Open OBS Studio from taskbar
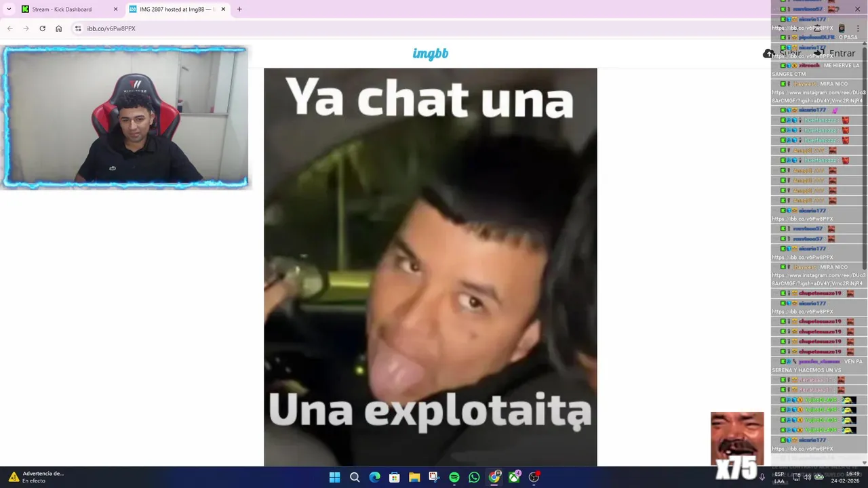This screenshot has height=488, width=868. click(534, 477)
